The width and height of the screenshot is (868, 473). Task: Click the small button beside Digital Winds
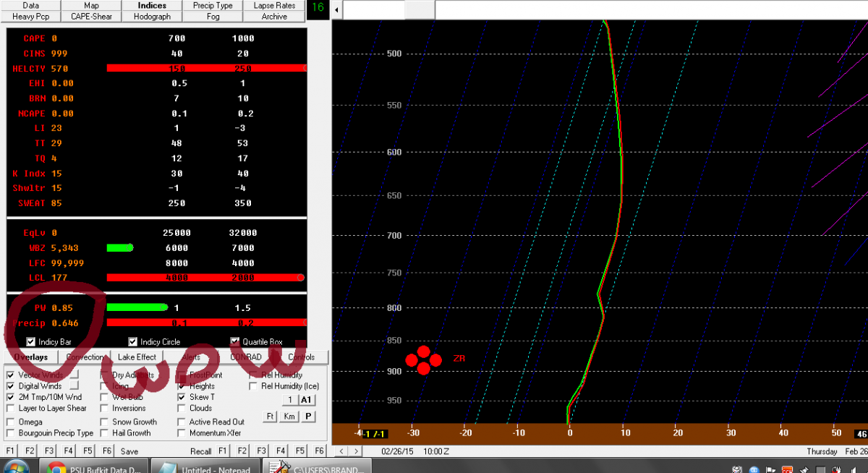(75, 386)
